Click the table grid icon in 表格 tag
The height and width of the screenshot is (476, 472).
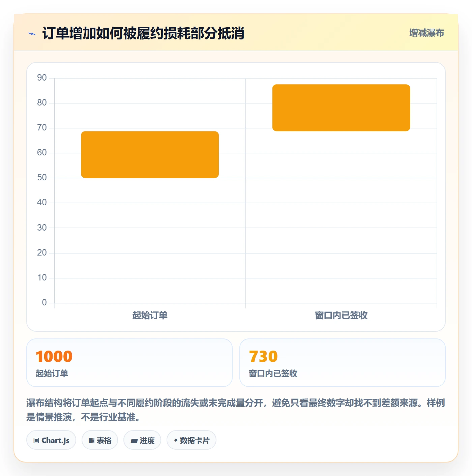tap(91, 440)
